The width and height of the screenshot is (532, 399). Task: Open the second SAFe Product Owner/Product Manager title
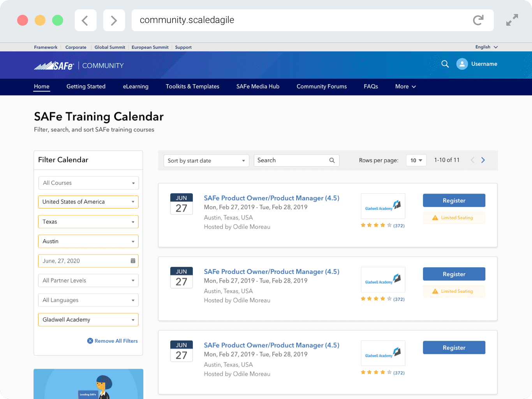click(x=271, y=272)
